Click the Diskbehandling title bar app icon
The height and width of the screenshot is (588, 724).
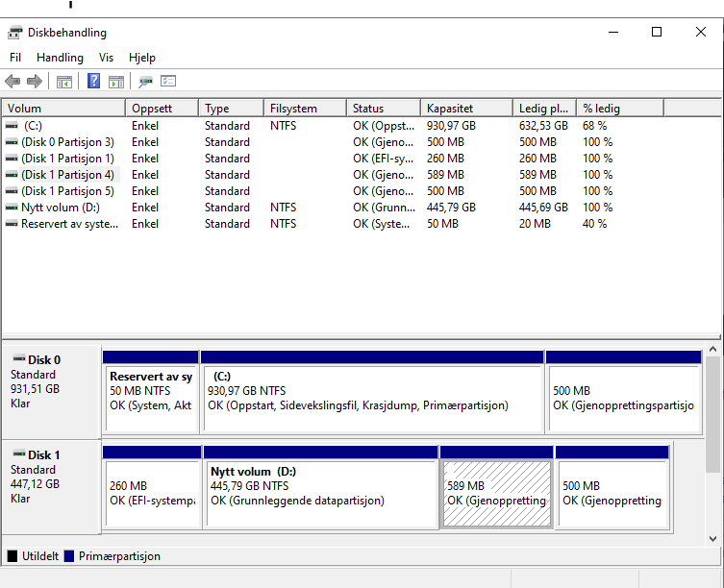coord(15,32)
